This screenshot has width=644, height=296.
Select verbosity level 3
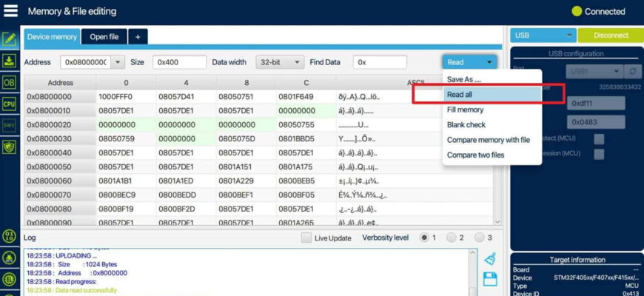pyautogui.click(x=480, y=238)
